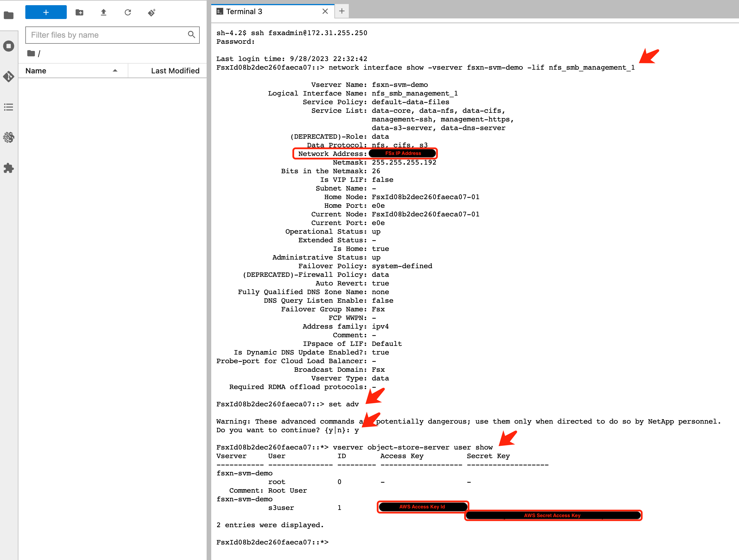This screenshot has width=739, height=560.
Task: Open the Git sidebar panel
Action: click(x=9, y=77)
